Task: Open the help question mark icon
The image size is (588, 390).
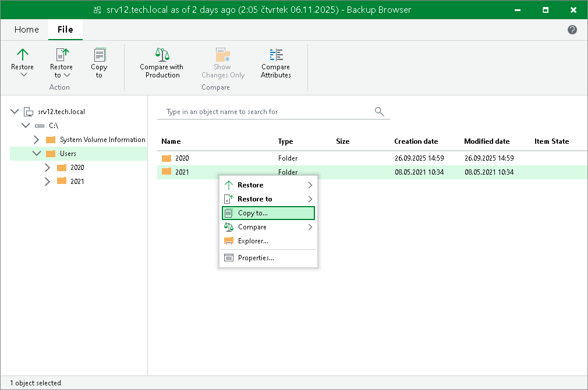Action: [x=572, y=30]
